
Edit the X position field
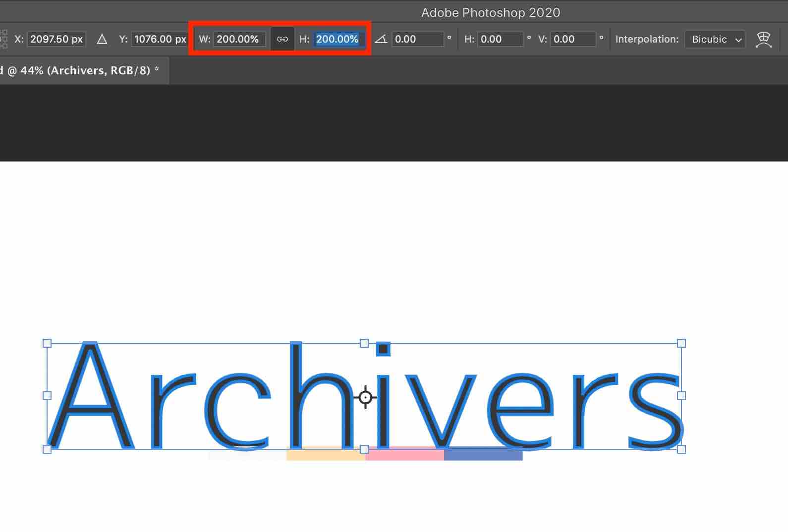(56, 39)
